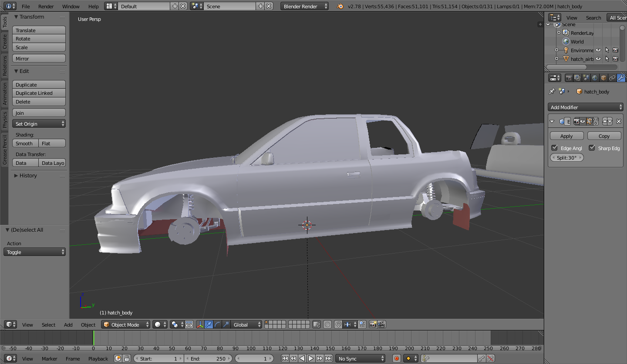The height and width of the screenshot is (364, 627).
Task: Open the Modifiers properties tab (wrench icon)
Action: tap(621, 78)
